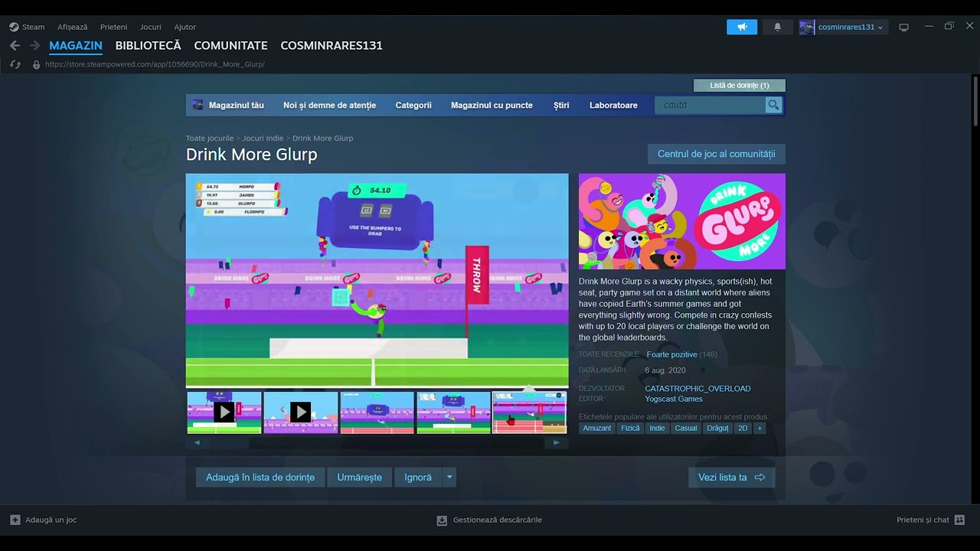Open the friends and chat icon
This screenshot has height=551, width=980.
point(959,520)
